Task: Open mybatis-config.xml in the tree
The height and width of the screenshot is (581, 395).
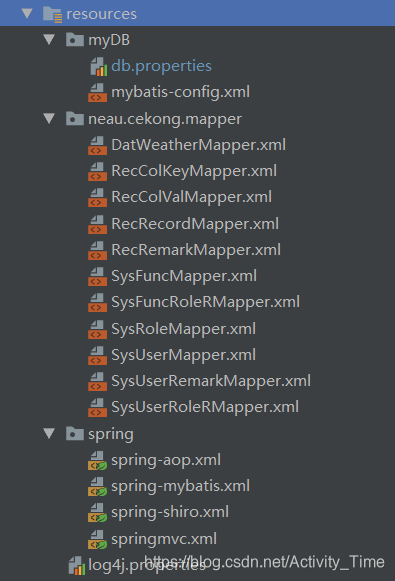Action: (x=180, y=92)
